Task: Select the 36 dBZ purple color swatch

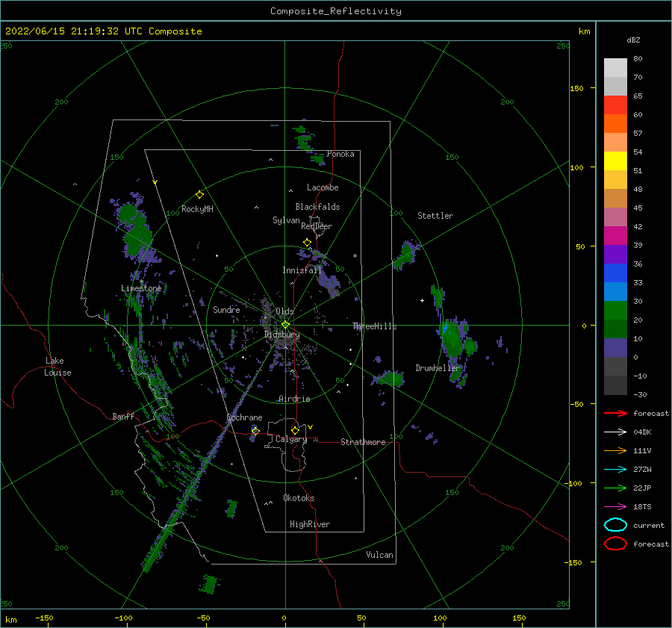Action: click(x=615, y=254)
